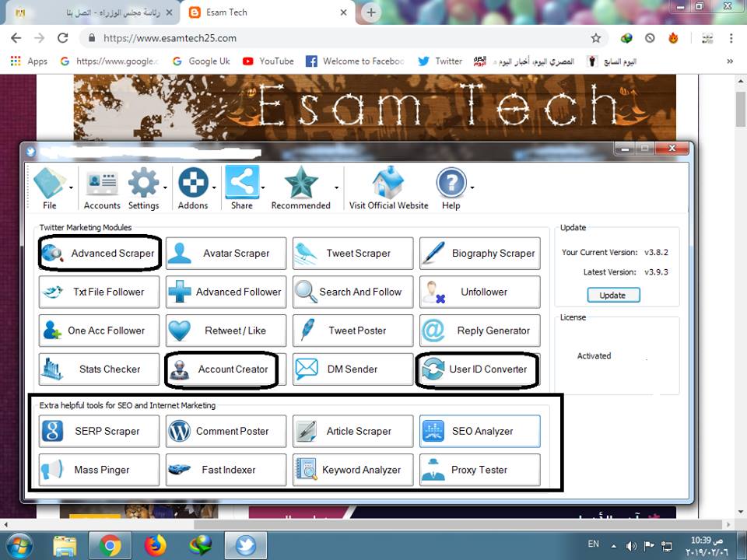Click the Comment Poster WordPress icon

click(x=180, y=431)
